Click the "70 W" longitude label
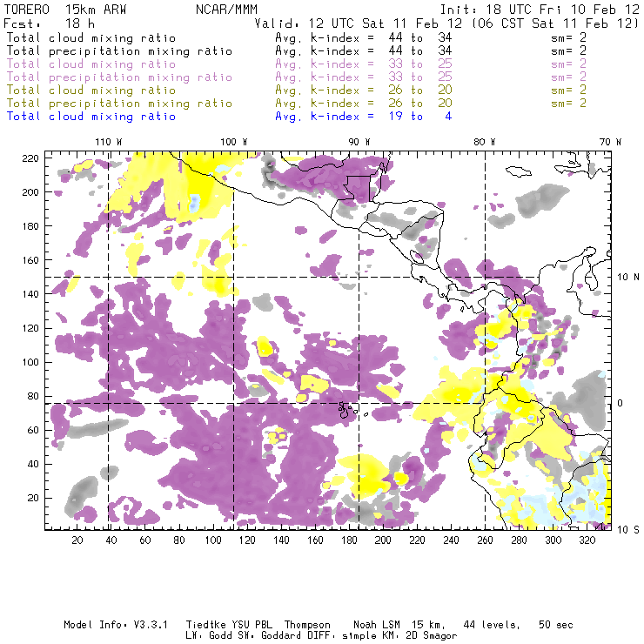The height and width of the screenshot is (644, 644). point(610,142)
